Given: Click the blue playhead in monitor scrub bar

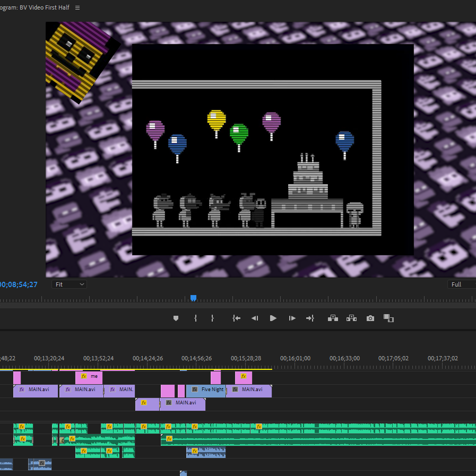Looking at the screenshot, I should pyautogui.click(x=193, y=298).
